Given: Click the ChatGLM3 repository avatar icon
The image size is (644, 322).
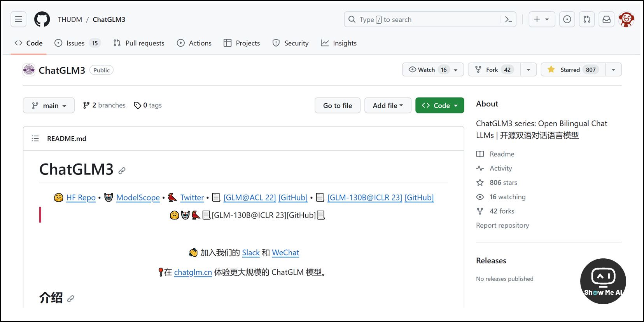Looking at the screenshot, I should [x=29, y=70].
